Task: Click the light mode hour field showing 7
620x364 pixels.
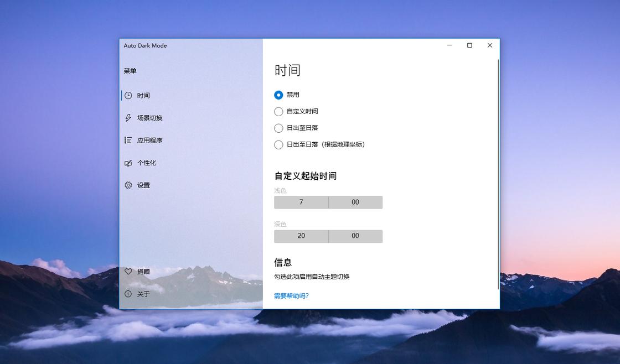Action: (x=301, y=202)
